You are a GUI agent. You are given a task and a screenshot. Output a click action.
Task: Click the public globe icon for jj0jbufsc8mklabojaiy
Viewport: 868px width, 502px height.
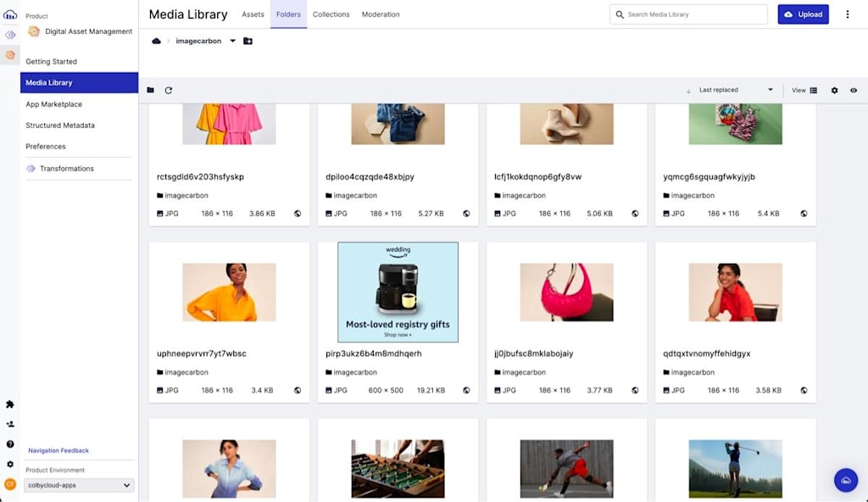pos(636,390)
